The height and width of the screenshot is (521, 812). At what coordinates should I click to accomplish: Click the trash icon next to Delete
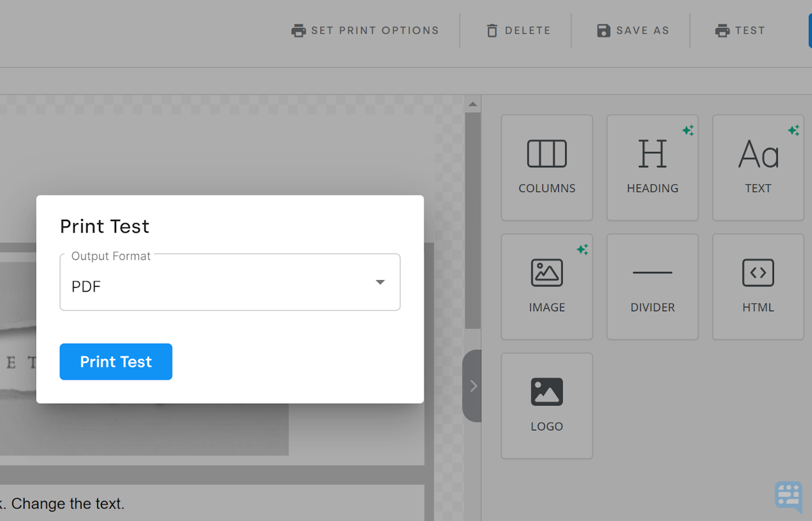492,30
